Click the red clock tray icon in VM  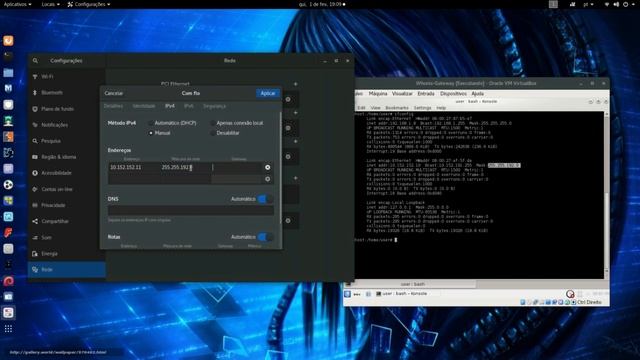tap(570, 294)
